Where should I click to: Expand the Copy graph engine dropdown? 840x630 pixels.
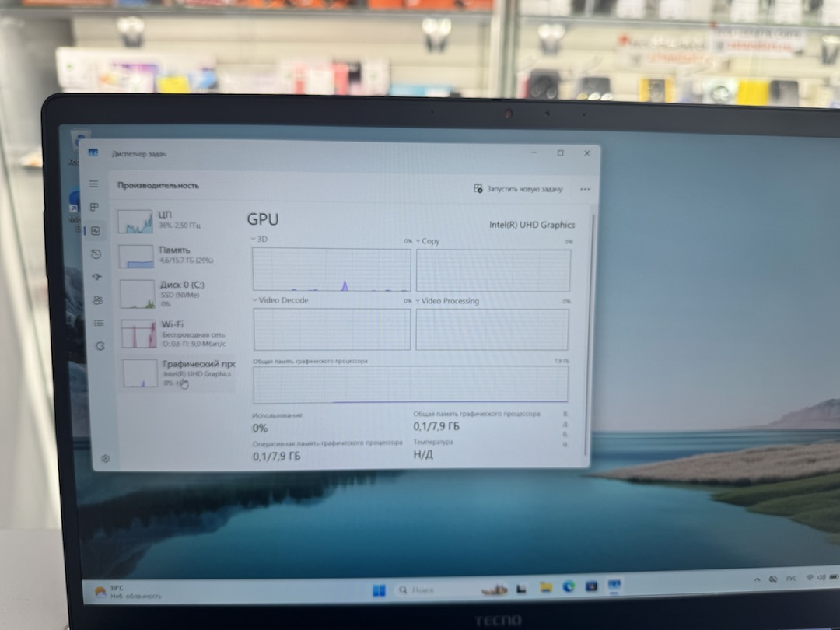click(x=428, y=241)
